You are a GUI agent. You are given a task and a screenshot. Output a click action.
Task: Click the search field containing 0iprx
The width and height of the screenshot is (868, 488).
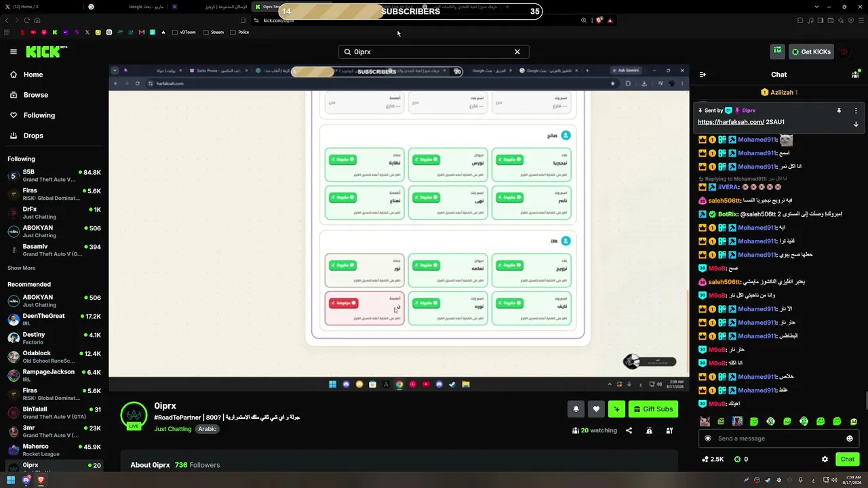433,52
